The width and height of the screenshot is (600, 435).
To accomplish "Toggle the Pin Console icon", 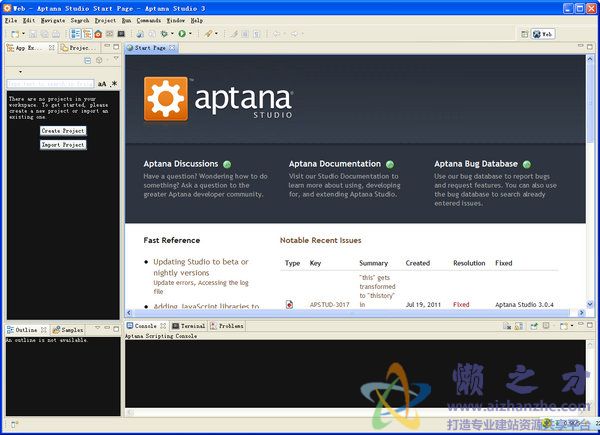I will (x=534, y=326).
